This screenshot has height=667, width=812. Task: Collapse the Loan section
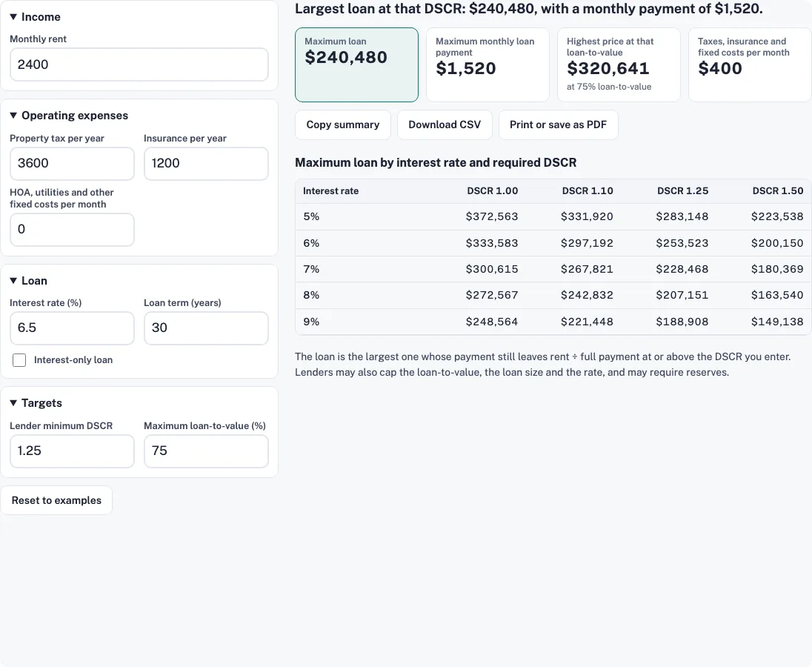point(28,281)
